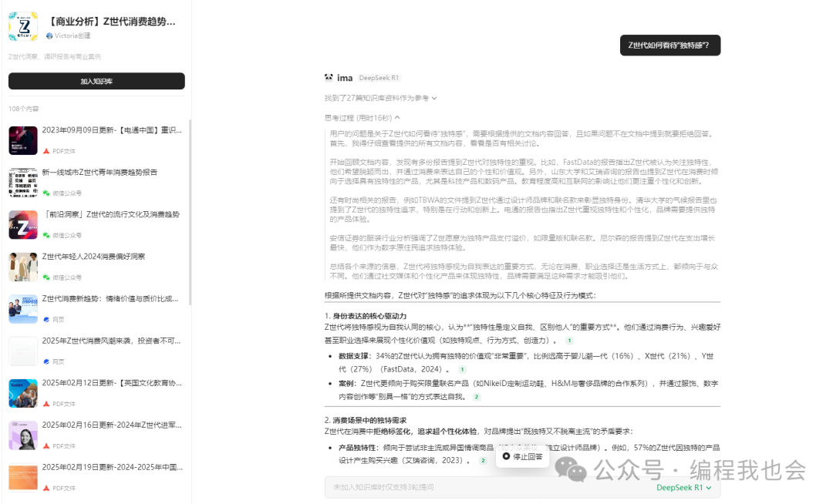Open title 2025年02月12日更新-【英国文化教育协

point(112,383)
